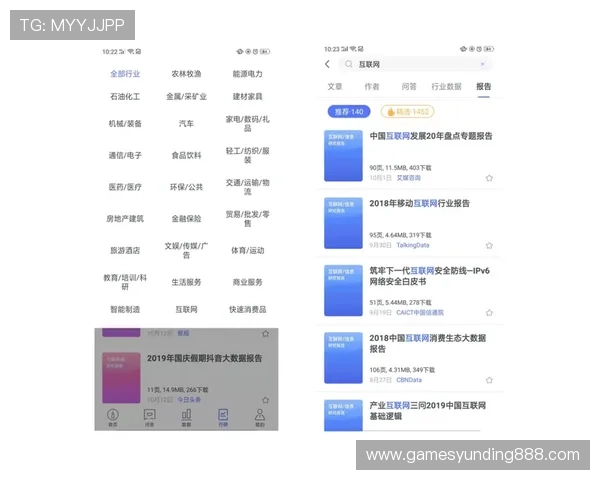The image size is (600, 480).
Task: Open thumbnail of 2019年国庆假期抖音大数据报告
Action: point(121,378)
